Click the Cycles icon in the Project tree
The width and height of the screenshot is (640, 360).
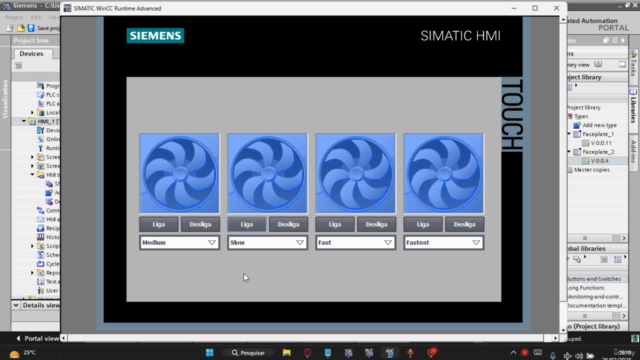click(x=40, y=264)
